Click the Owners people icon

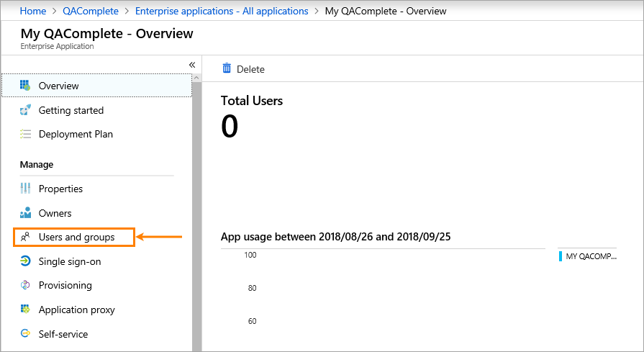[25, 213]
